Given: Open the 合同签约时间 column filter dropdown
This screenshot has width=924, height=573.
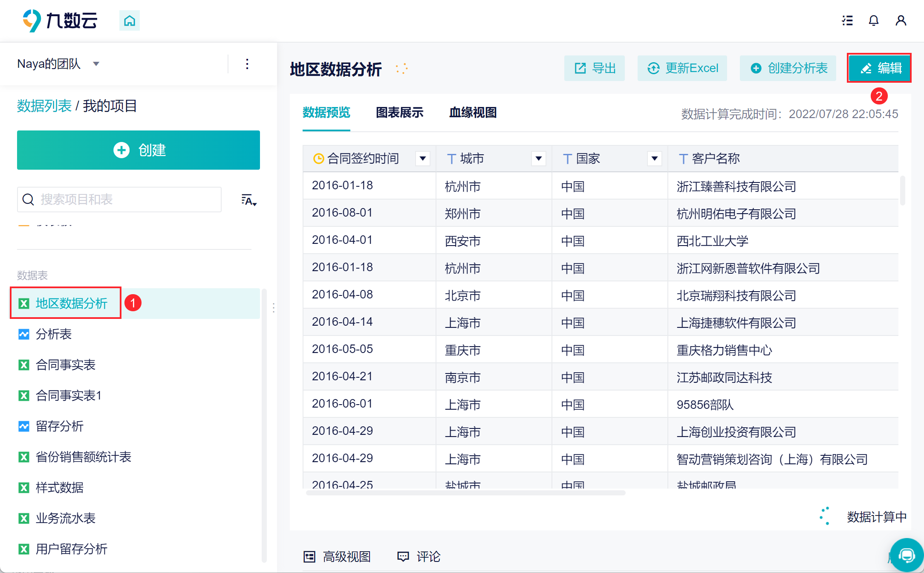Looking at the screenshot, I should tap(423, 159).
